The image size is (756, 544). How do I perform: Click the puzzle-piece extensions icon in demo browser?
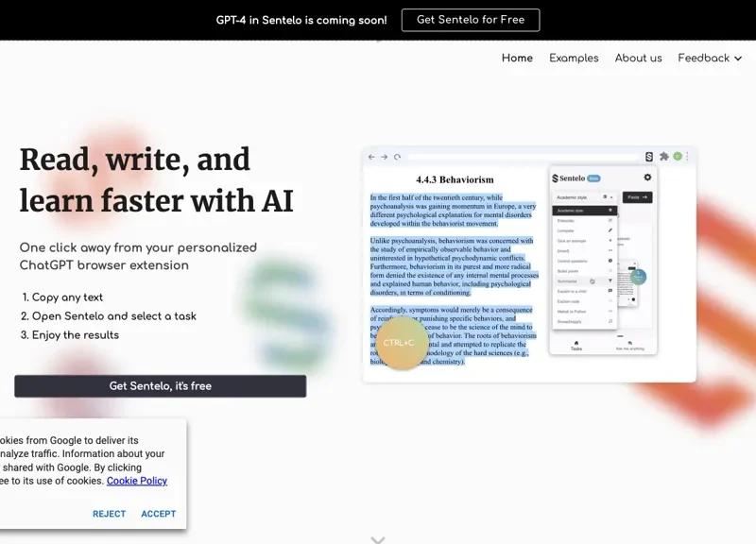(x=664, y=157)
